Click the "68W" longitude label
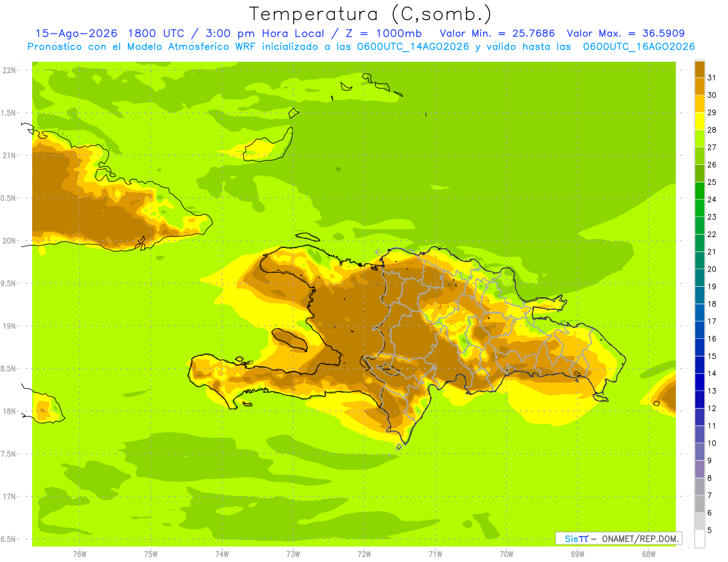728x562 pixels. click(x=649, y=554)
